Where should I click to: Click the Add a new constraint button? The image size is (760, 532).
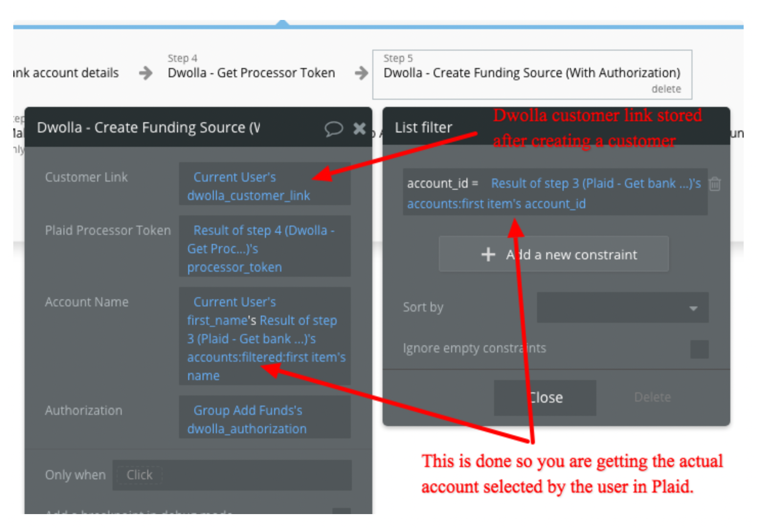[x=553, y=254]
